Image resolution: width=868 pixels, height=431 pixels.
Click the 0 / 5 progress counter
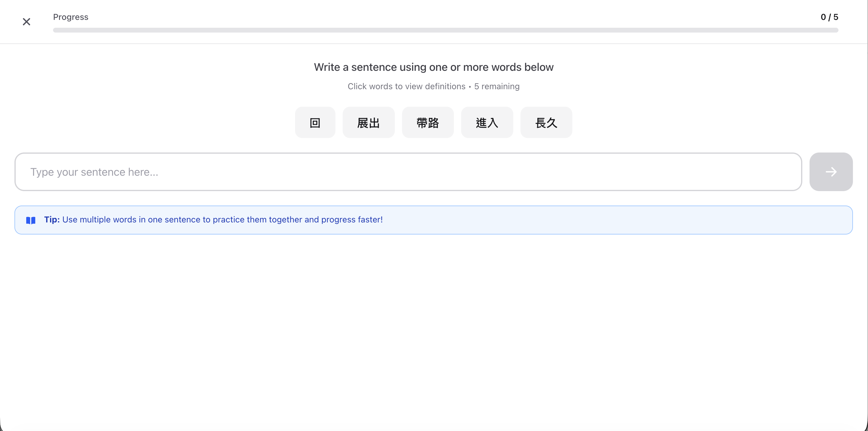[x=829, y=17]
